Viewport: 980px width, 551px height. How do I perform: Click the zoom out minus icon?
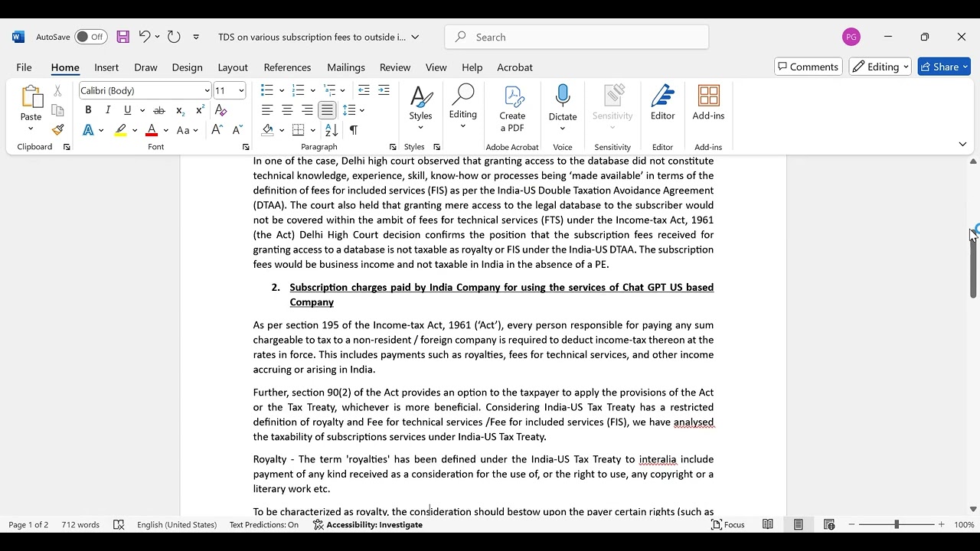851,525
